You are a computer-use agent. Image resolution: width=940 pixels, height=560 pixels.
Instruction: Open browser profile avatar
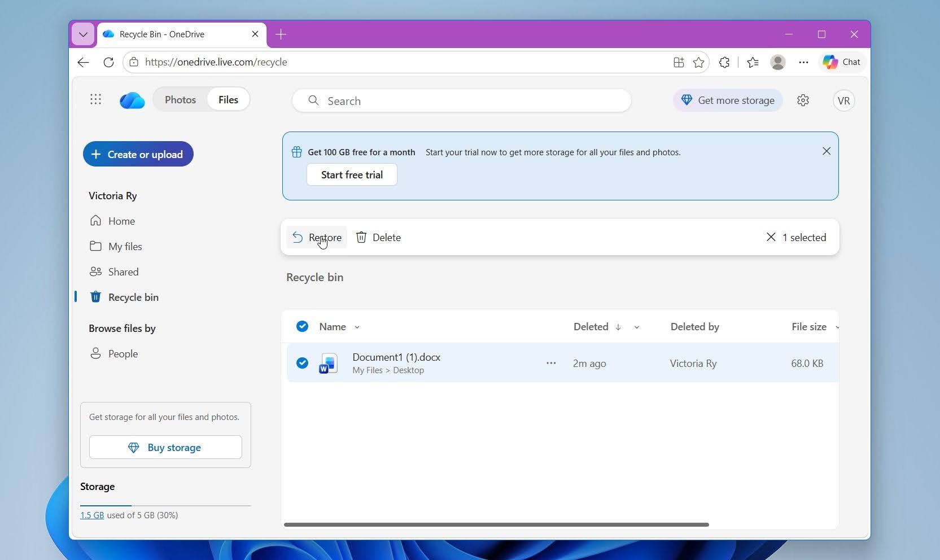point(778,62)
